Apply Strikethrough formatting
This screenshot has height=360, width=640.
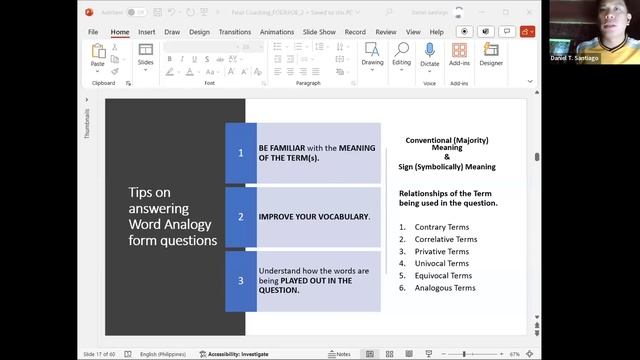pos(220,59)
